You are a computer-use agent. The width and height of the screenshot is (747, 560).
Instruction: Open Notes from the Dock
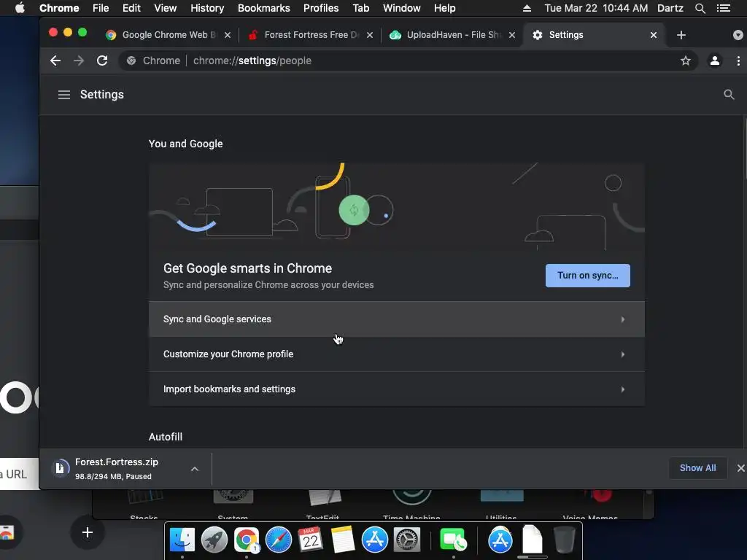(343, 540)
